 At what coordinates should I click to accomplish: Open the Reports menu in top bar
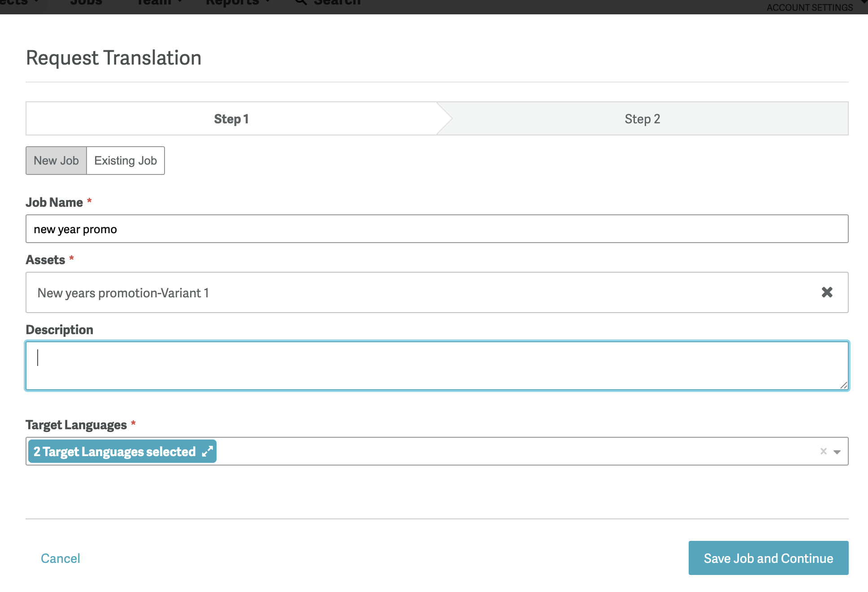point(233,3)
